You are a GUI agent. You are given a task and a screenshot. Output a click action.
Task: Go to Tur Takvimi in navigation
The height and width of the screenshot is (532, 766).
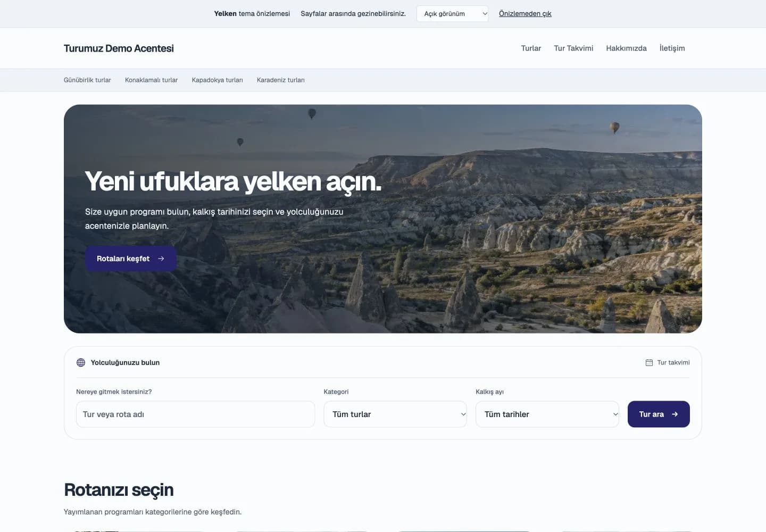(x=573, y=48)
